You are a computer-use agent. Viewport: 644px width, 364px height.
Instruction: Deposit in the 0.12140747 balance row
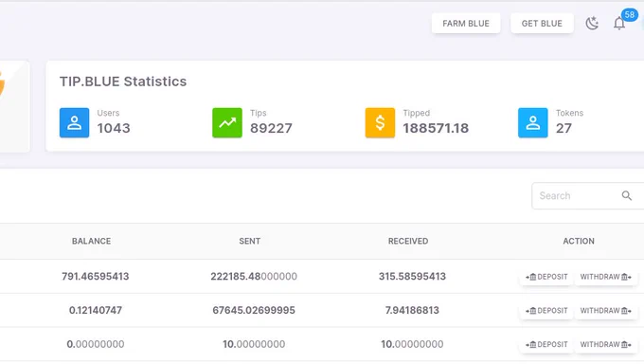(546, 311)
